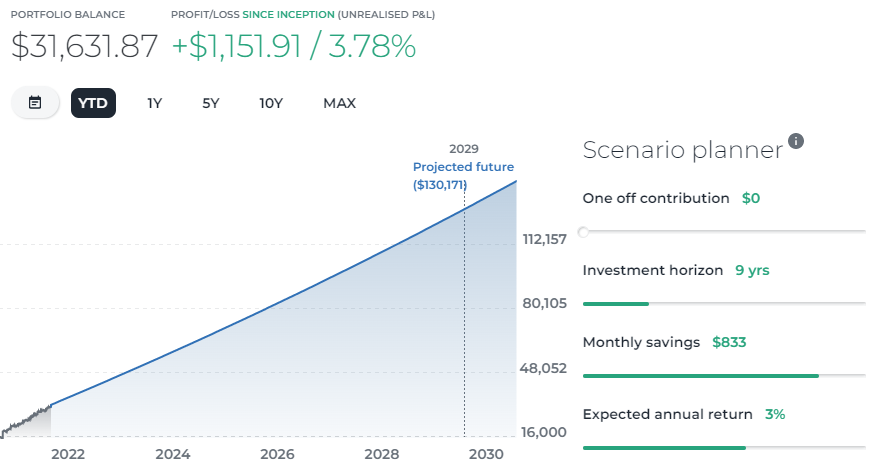
Task: Select the YTD time range
Action: coord(93,103)
